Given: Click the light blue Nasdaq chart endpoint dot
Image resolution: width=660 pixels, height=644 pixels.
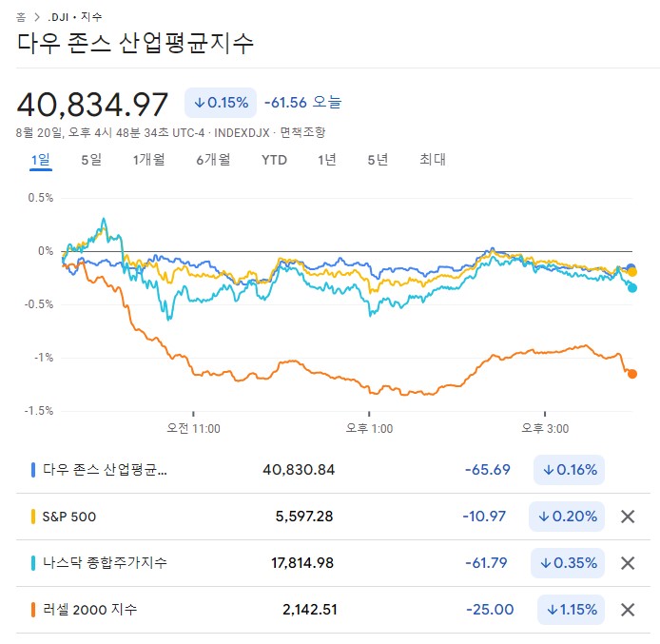Looking at the screenshot, I should (x=632, y=287).
